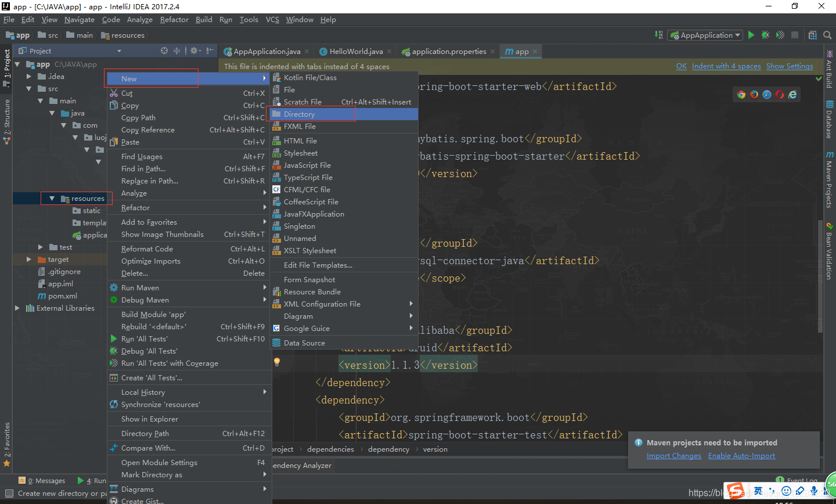
Task: Click Show in Explorer menu entry
Action: pyautogui.click(x=189, y=419)
